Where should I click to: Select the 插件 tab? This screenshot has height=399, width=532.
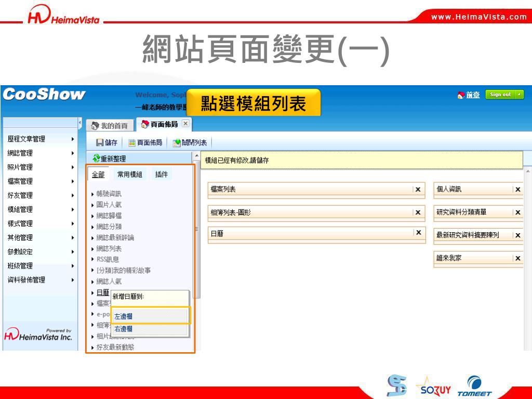tap(162, 175)
